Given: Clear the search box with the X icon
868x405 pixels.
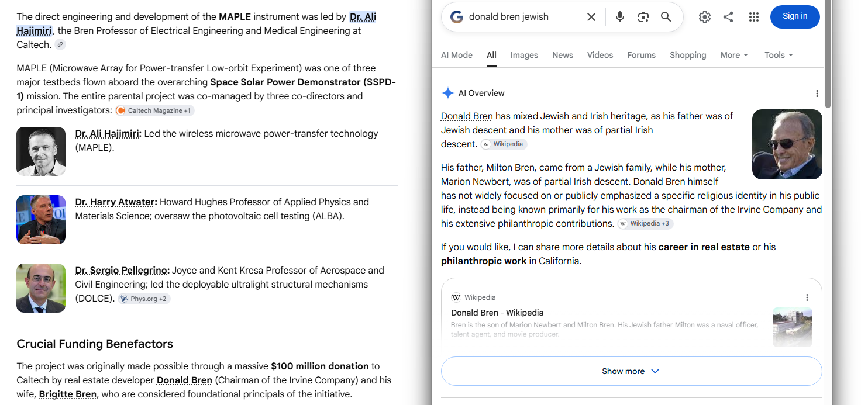Looking at the screenshot, I should point(591,17).
